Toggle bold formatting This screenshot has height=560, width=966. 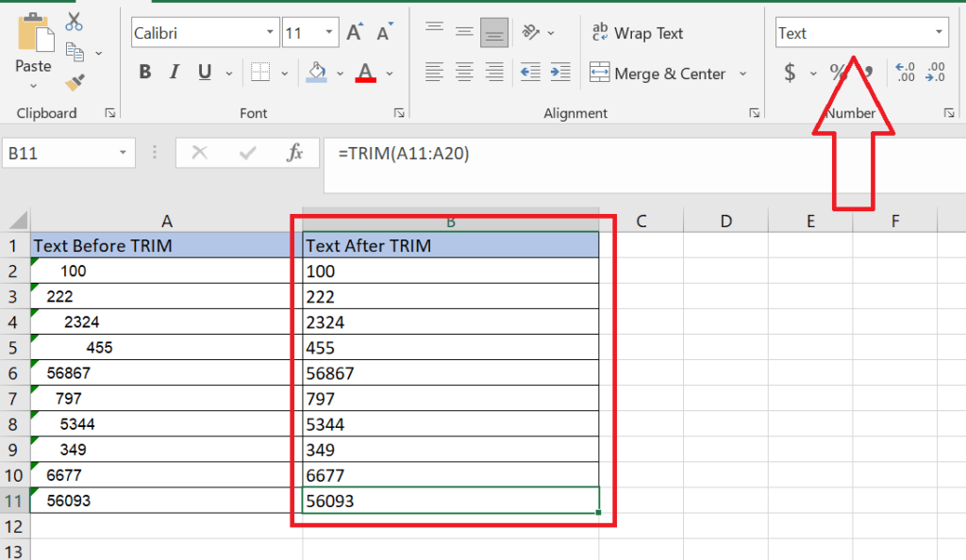click(x=144, y=72)
